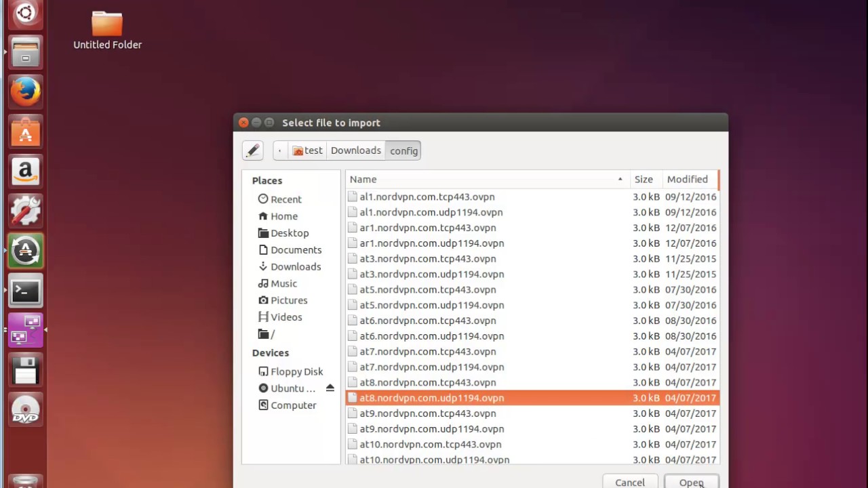Select Computer in Devices
Viewport: 868px width, 488px height.
[288, 405]
